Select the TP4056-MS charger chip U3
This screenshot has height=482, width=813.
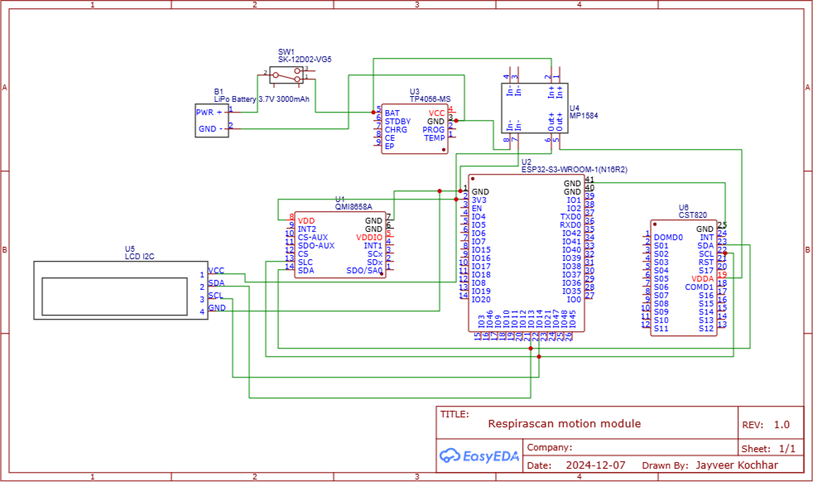(414, 128)
